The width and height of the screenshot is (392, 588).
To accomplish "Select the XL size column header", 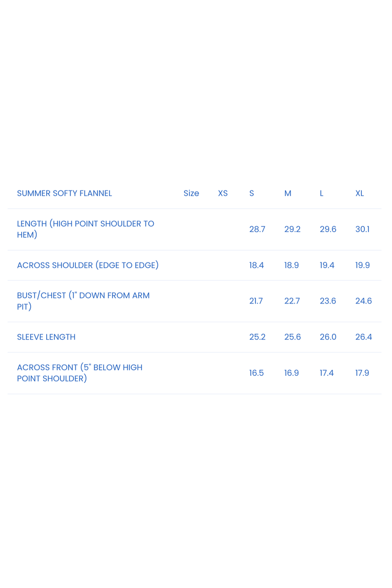I will click(360, 193).
